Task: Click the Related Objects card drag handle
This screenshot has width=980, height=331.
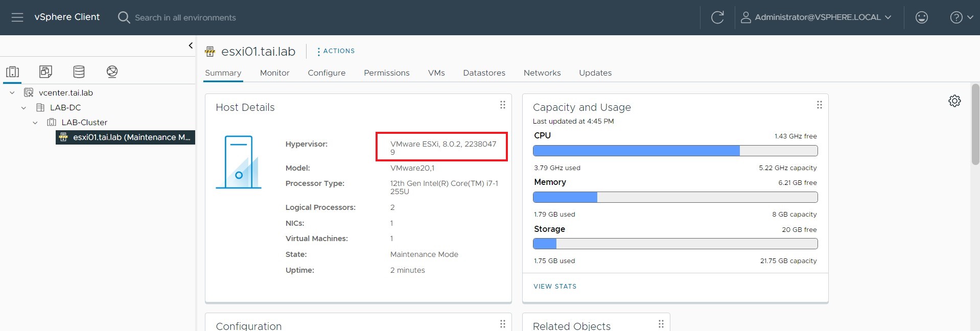Action: tap(661, 324)
